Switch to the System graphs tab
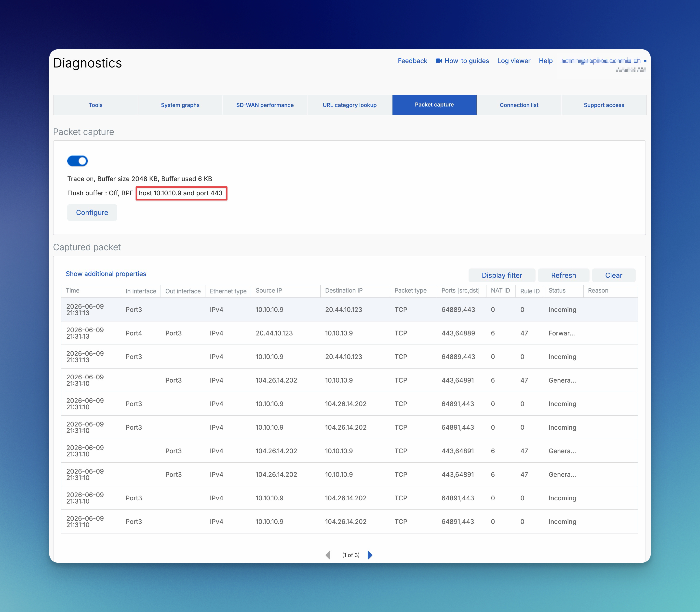700x612 pixels. (180, 105)
